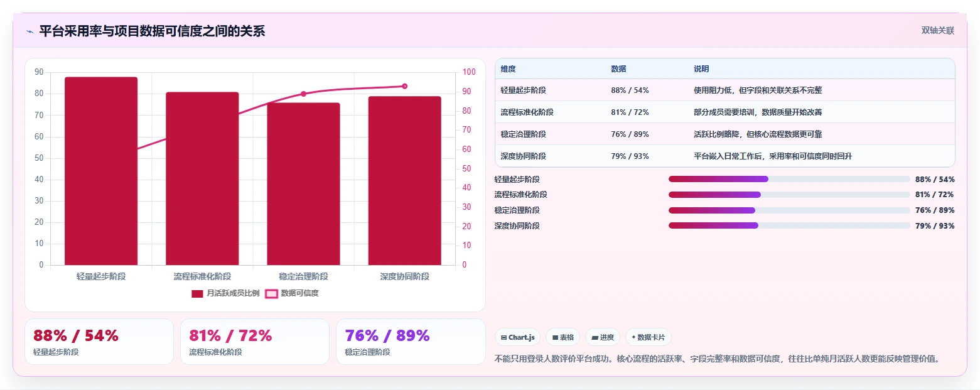Click the 流程标准化阶段 x-axis label under chart

point(202,276)
